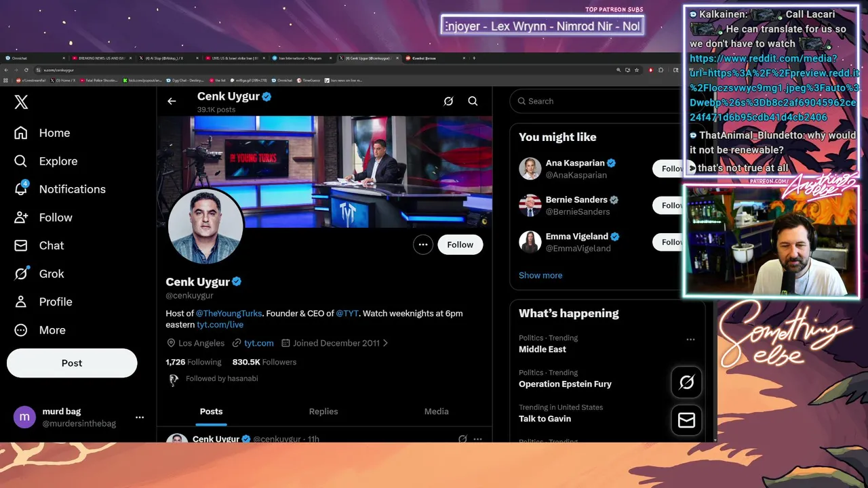
Task: Expand Joined December 2011 details chevron
Action: coord(386,343)
